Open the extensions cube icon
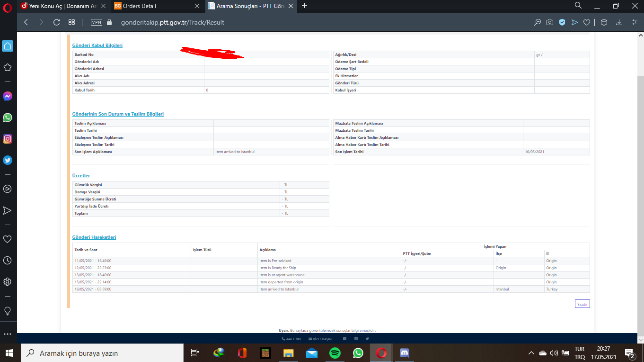This screenshot has height=362, width=644. 604,22
